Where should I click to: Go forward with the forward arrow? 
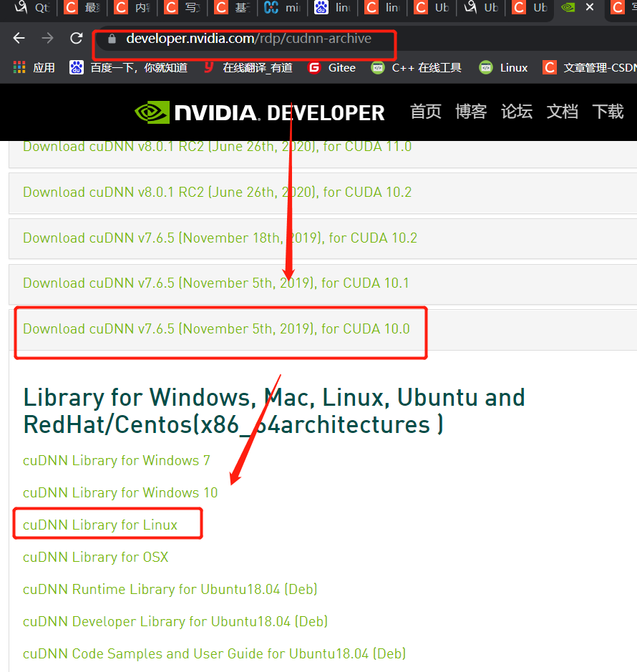click(x=47, y=39)
